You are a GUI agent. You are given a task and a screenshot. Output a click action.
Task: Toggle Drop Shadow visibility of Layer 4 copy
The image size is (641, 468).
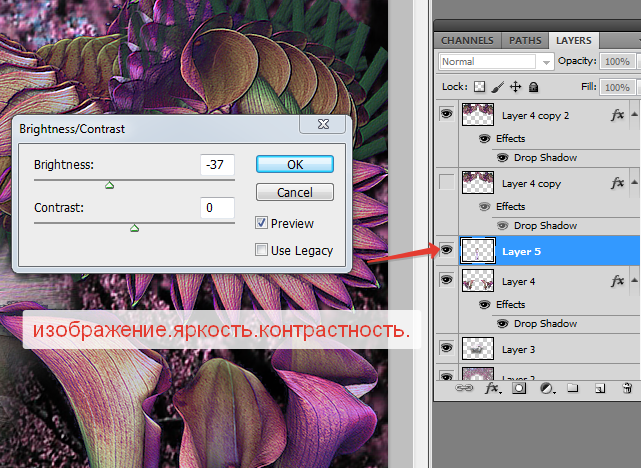tap(502, 225)
